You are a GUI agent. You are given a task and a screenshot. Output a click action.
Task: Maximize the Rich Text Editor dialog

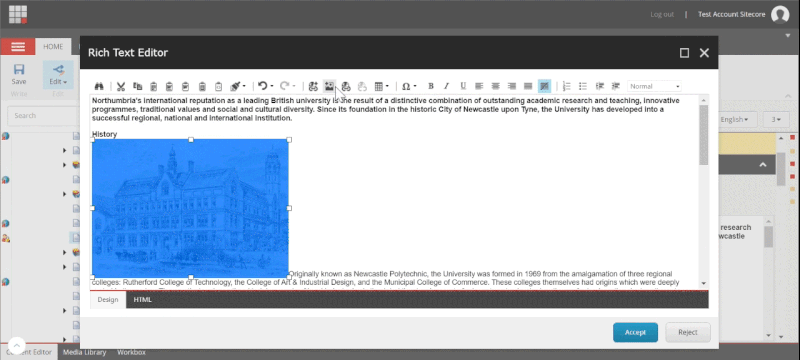(685, 53)
